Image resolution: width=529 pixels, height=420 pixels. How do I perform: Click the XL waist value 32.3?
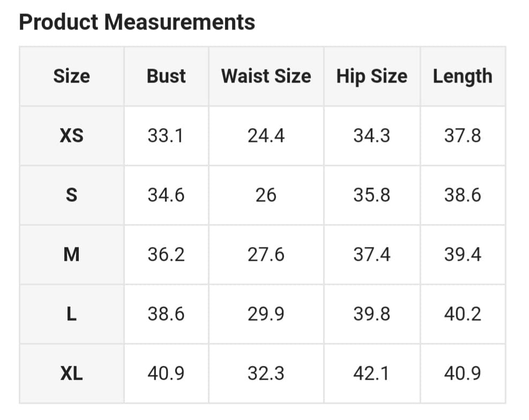pos(266,373)
